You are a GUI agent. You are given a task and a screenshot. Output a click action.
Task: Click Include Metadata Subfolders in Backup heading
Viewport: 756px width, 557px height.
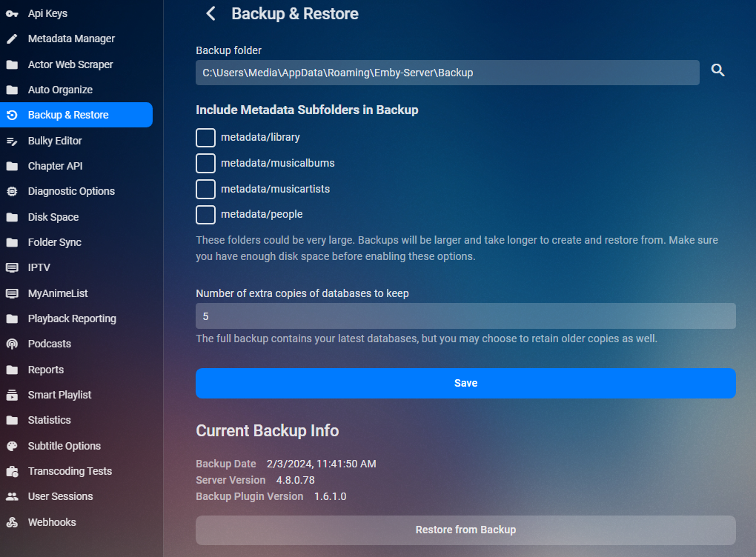(x=307, y=110)
